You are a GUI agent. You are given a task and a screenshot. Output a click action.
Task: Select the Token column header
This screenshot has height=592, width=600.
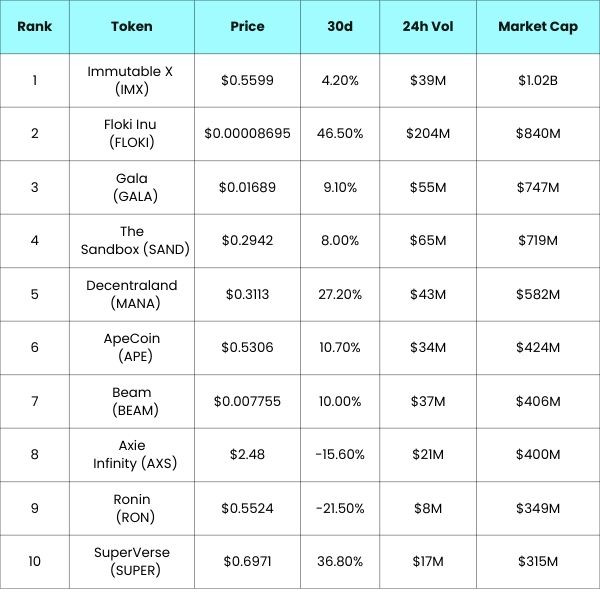click(x=132, y=26)
